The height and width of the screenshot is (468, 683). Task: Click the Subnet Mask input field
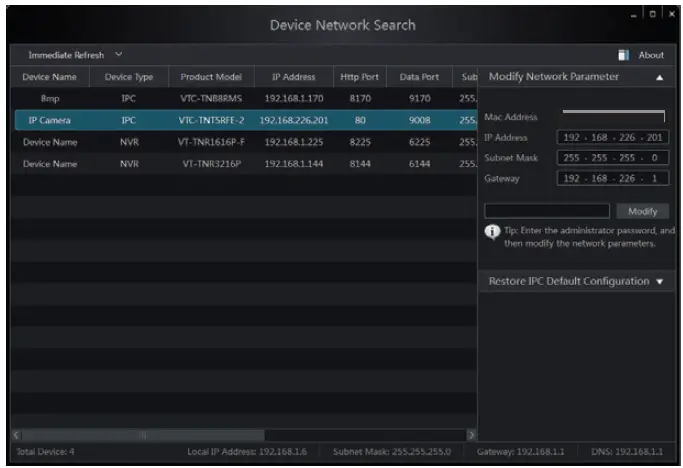point(610,158)
